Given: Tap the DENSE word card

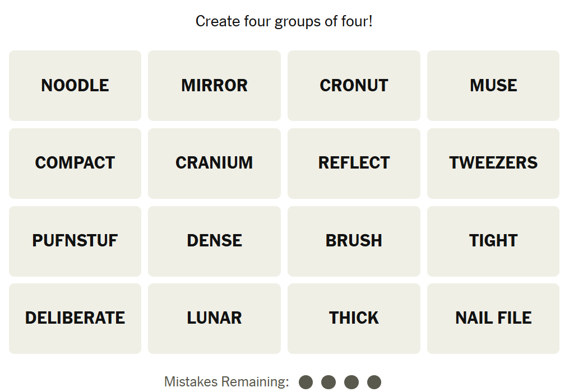Looking at the screenshot, I should [x=214, y=241].
